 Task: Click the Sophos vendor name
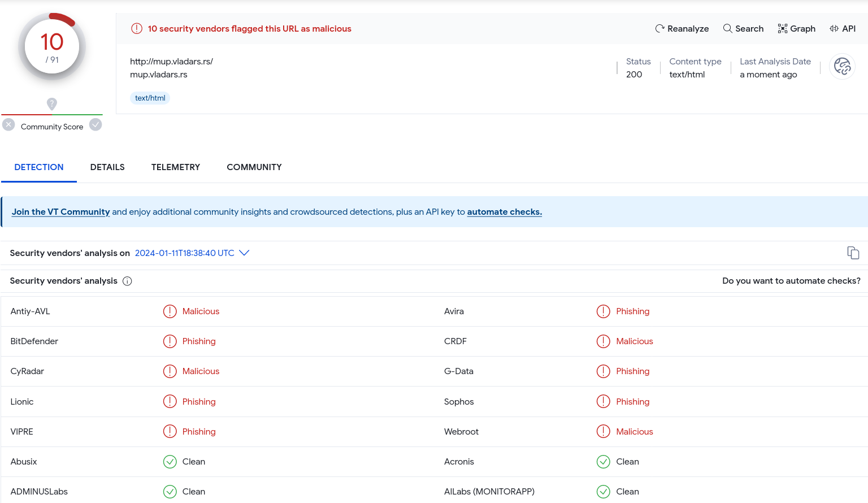click(459, 402)
